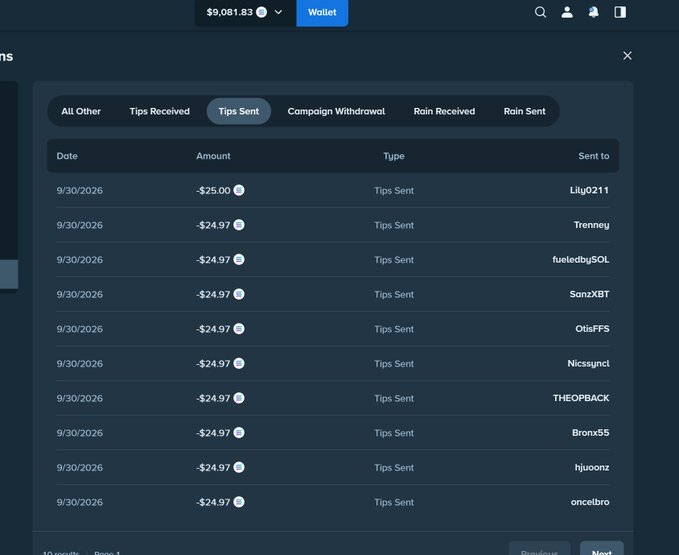Viewport: 679px width, 555px height.
Task: Open recipient Bronx55
Action: [591, 433]
